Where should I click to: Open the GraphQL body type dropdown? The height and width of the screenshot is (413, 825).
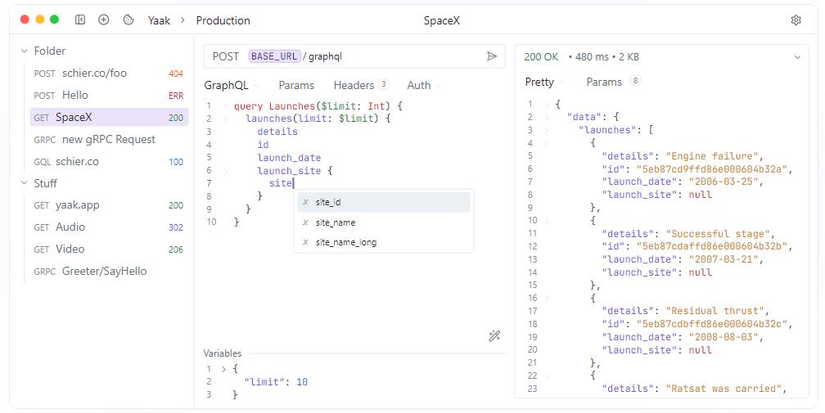231,85
